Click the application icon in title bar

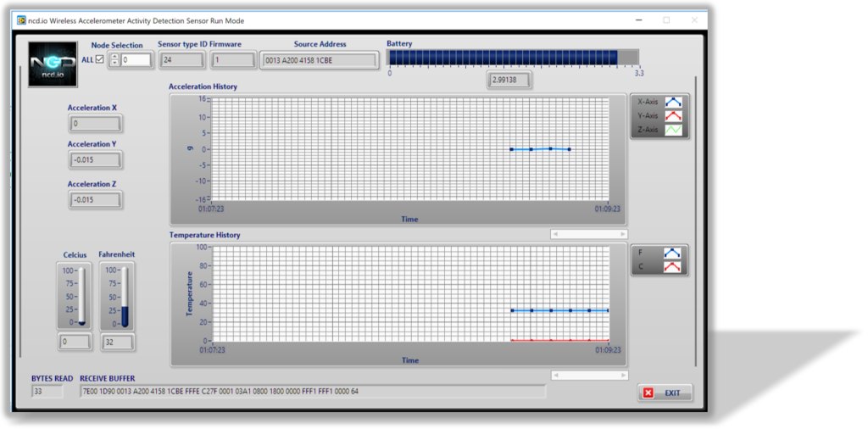click(21, 20)
